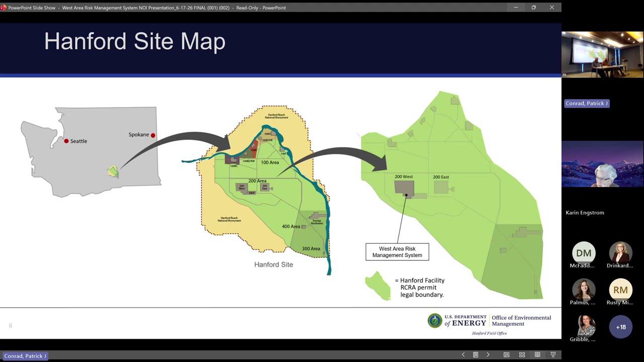Click the Karin Engstrom name label
644x362 pixels.
[x=585, y=213]
